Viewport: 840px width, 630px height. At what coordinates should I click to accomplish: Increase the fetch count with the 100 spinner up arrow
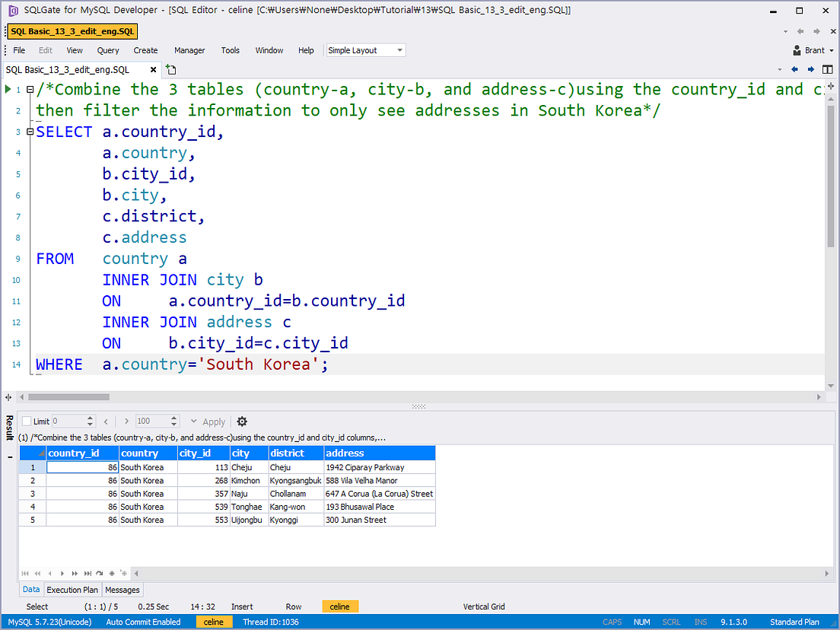tap(175, 418)
